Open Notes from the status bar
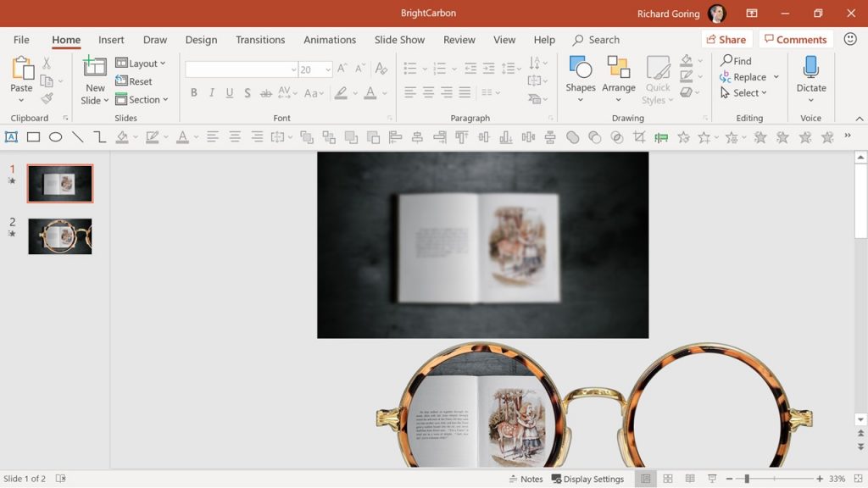Viewport: 868px width, 488px height. (525, 479)
